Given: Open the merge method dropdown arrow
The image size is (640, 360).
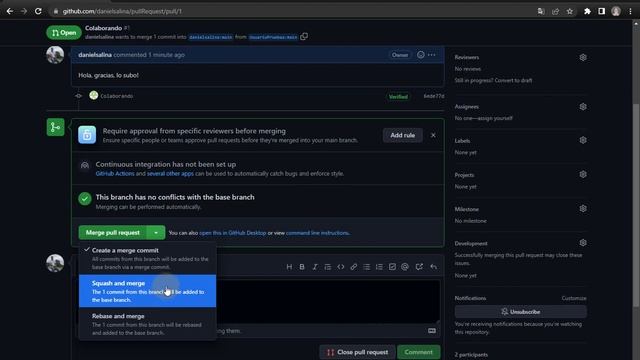Looking at the screenshot, I should tap(156, 233).
